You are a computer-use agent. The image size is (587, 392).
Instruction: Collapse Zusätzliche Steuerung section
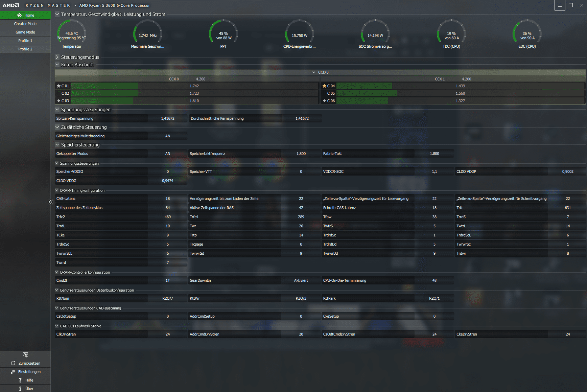[57, 127]
